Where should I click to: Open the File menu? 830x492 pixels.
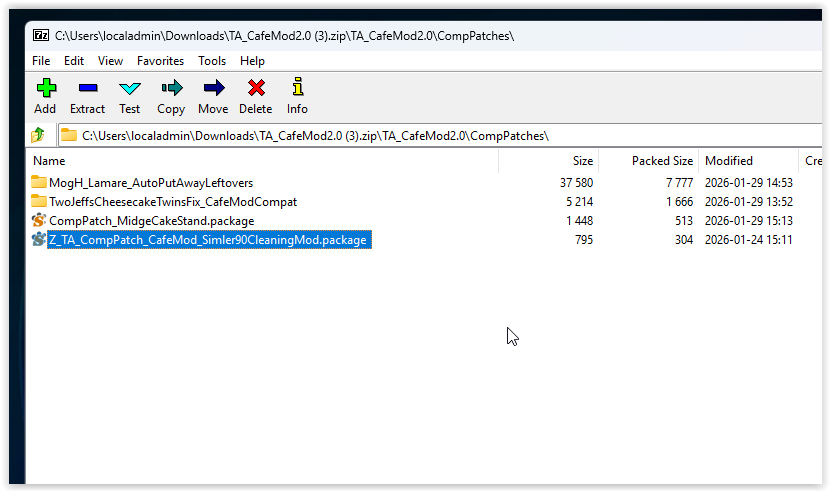41,61
